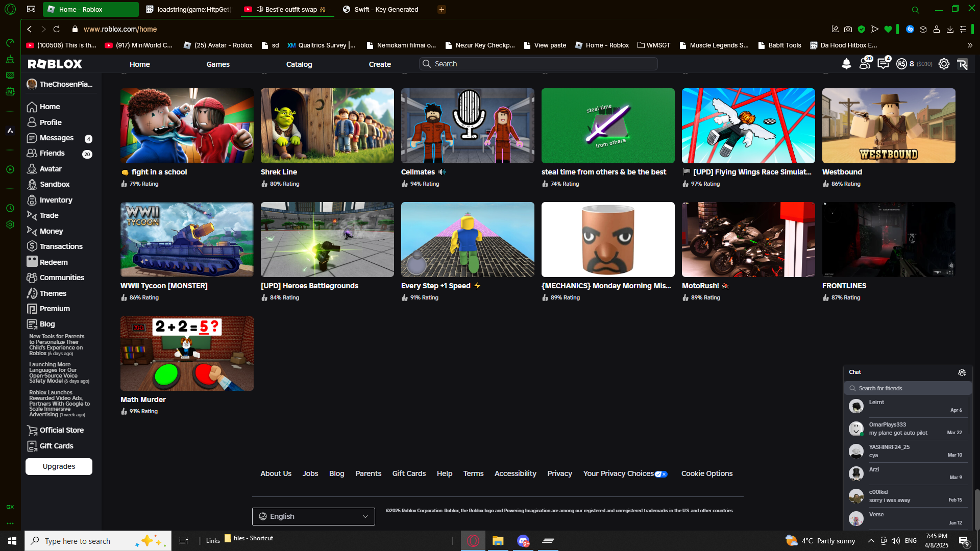Open the Inventory sidebar icon

(x=32, y=200)
